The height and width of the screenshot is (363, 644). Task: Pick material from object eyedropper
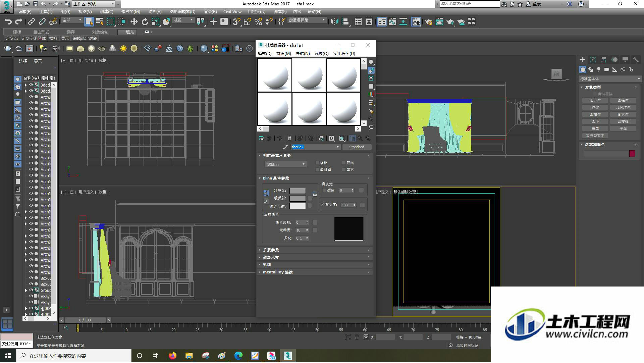point(285,147)
